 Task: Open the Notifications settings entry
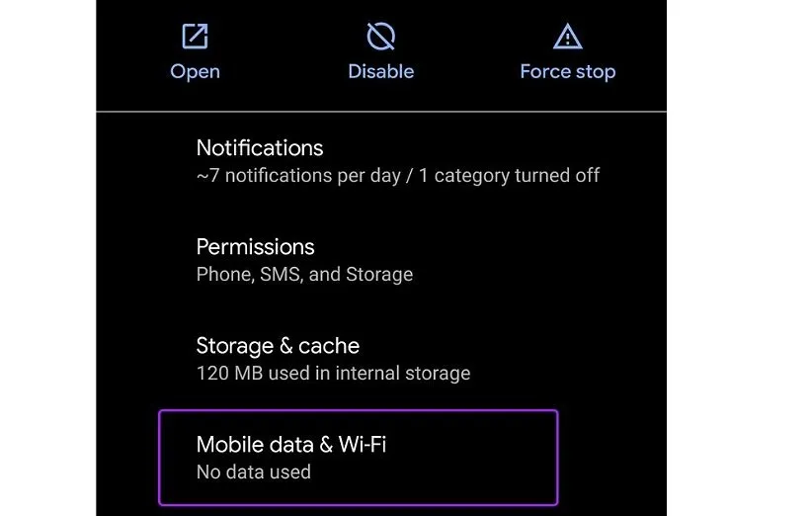(x=260, y=148)
